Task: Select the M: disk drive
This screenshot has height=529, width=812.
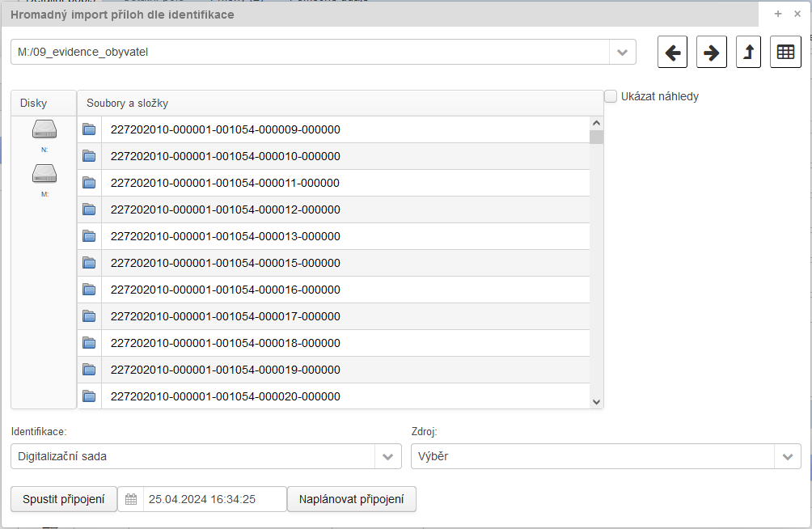Action: click(x=44, y=174)
